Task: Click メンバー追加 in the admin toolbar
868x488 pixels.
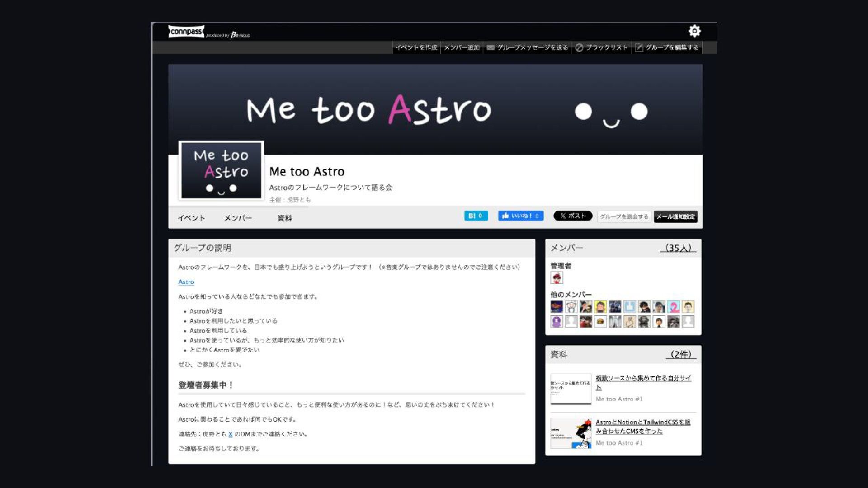Action: [462, 47]
